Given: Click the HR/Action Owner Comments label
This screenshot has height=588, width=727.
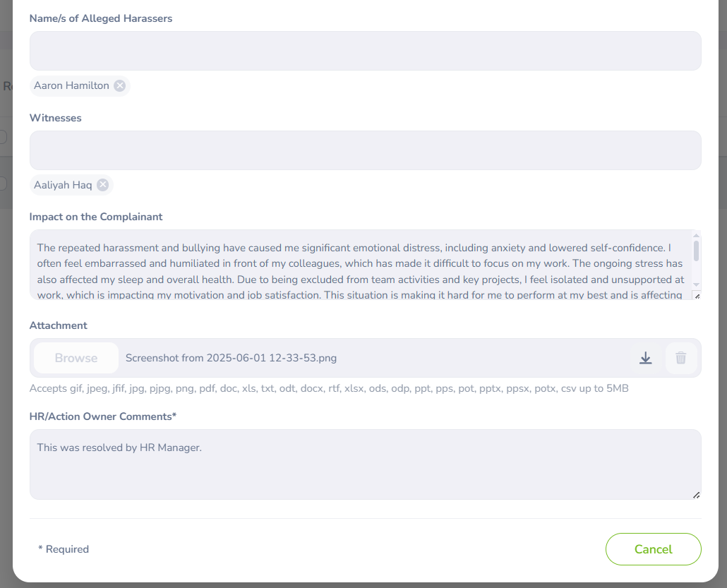Looking at the screenshot, I should click(102, 416).
